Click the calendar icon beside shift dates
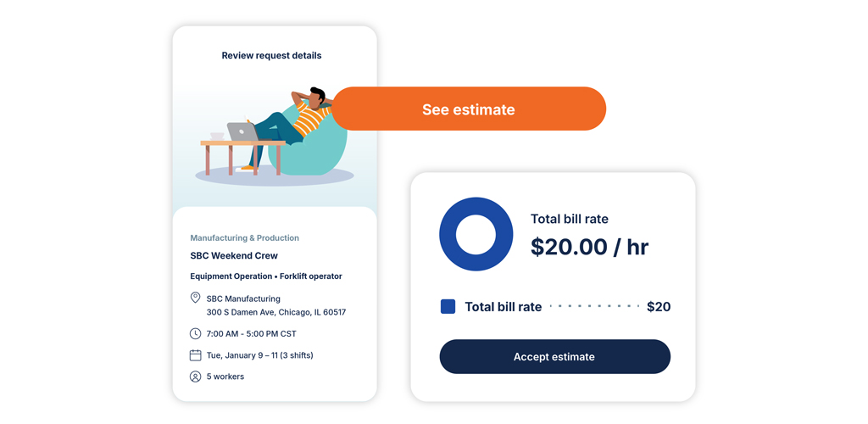Screen dimensions: 868x424 pyautogui.click(x=195, y=355)
